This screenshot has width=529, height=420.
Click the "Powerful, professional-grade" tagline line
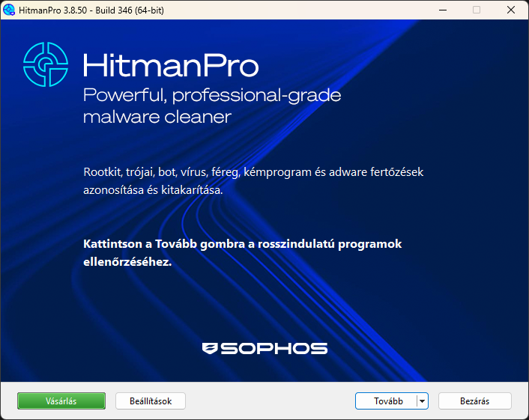tap(212, 96)
